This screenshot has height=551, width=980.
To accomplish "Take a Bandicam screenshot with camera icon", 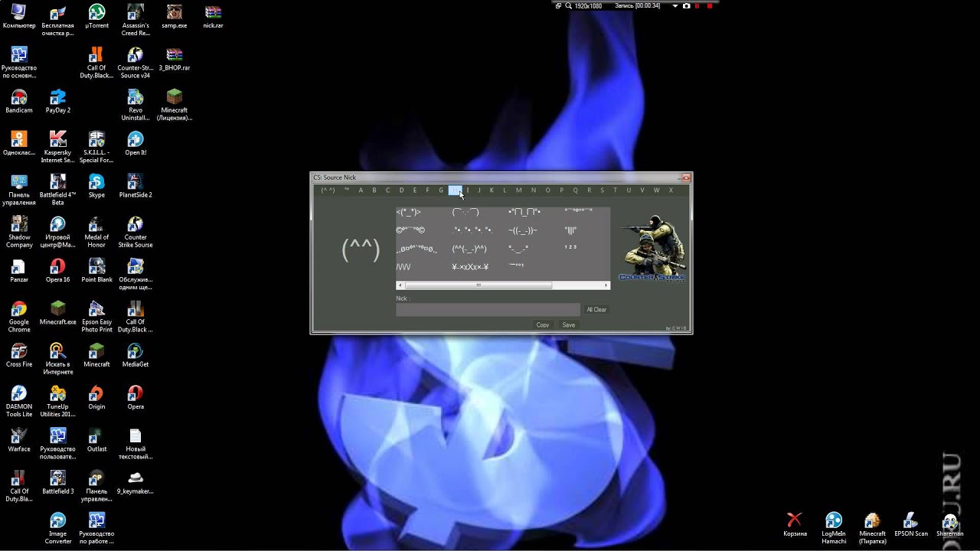I will [x=686, y=5].
